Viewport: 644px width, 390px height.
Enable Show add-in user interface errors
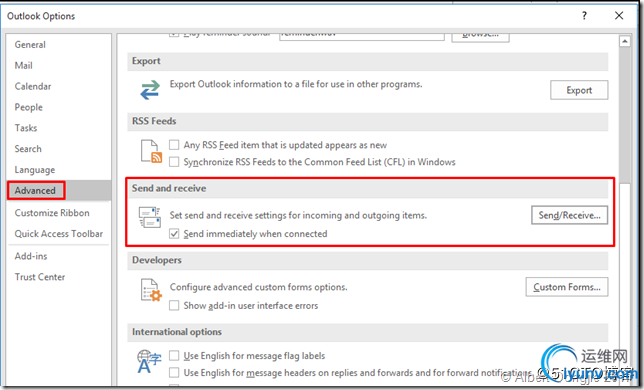[174, 305]
